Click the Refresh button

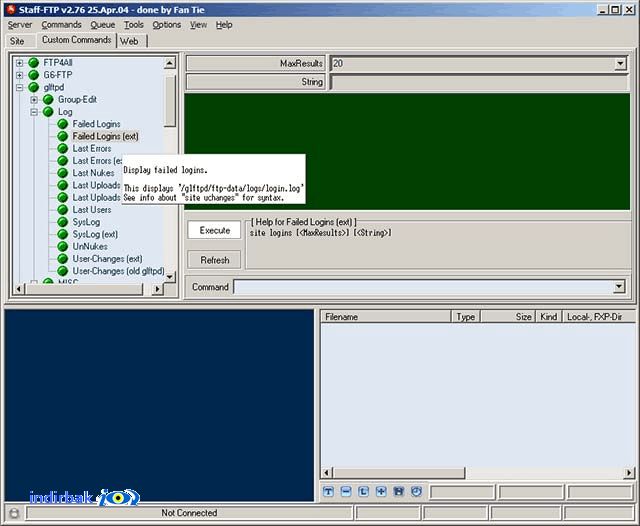tap(215, 260)
